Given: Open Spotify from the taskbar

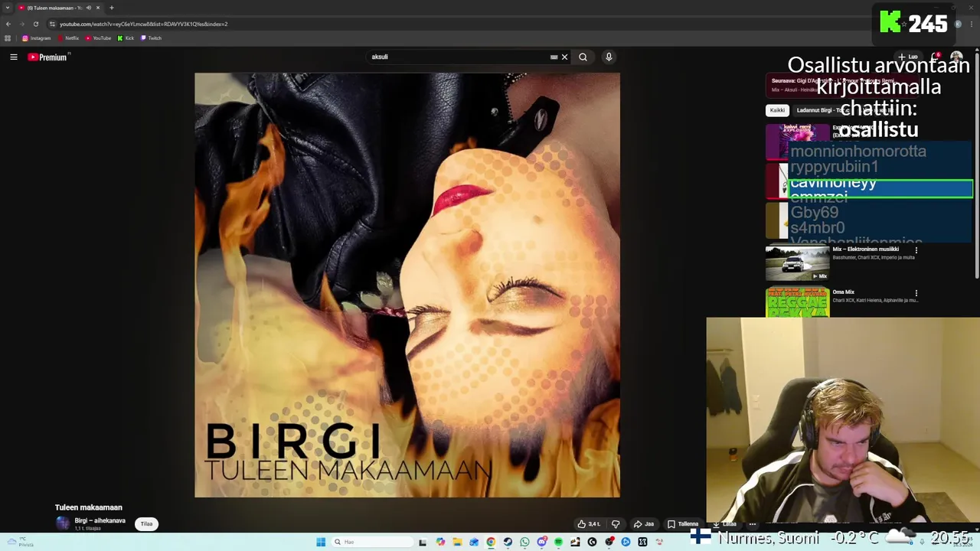Looking at the screenshot, I should (558, 542).
